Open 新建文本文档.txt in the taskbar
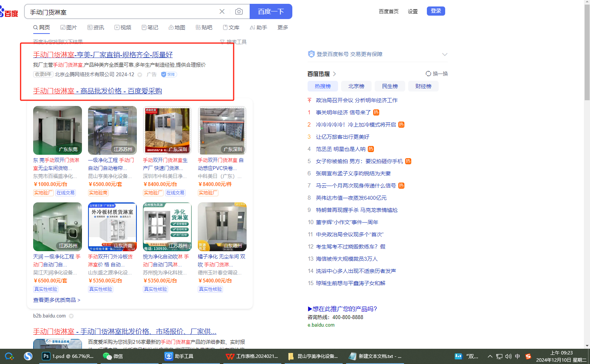 coord(375,356)
